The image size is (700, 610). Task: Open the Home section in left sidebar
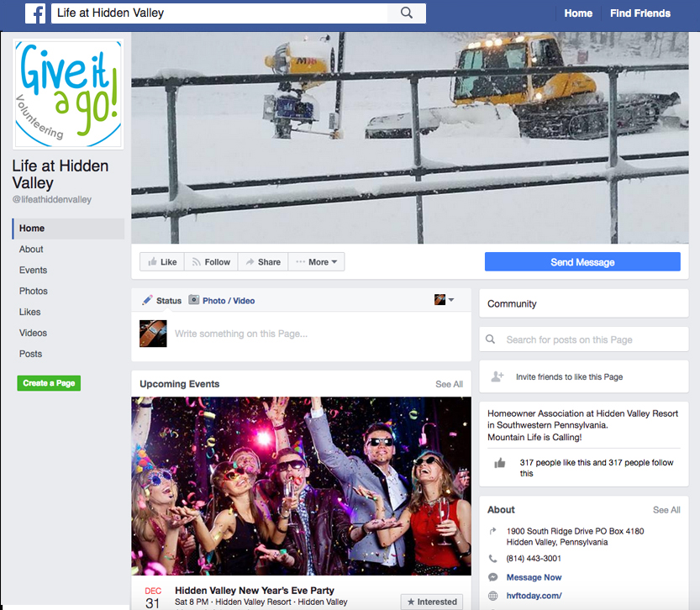click(68, 229)
